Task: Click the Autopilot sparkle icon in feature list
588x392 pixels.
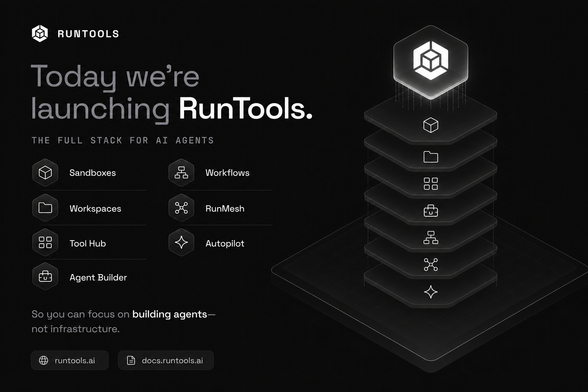Action: coord(181,243)
